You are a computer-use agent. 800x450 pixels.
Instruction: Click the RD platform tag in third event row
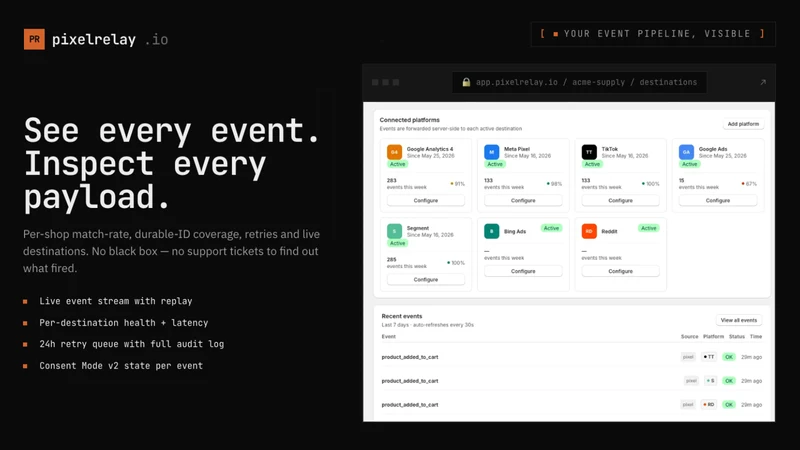point(709,405)
